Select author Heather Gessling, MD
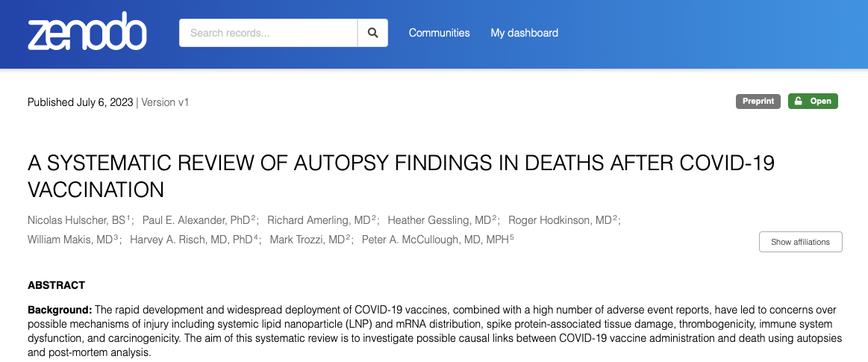Screen dimensions: 868x362 tap(440, 220)
